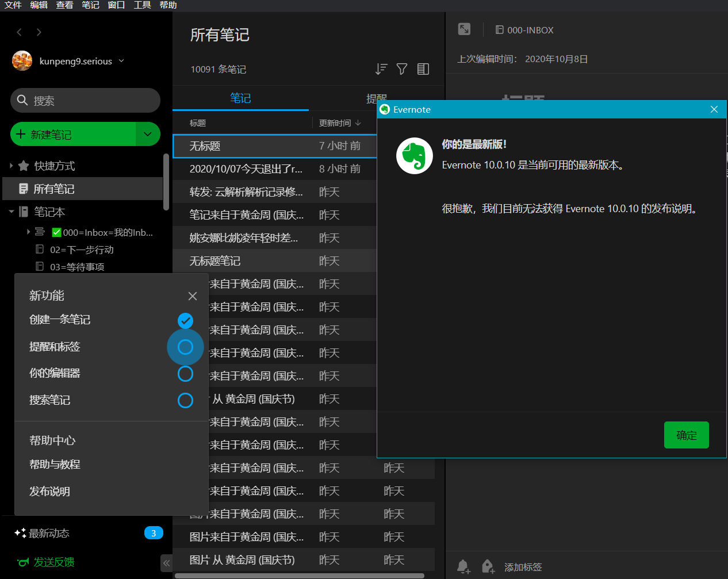This screenshot has height=579, width=728.
Task: Click the new reminder bell icon
Action: click(463, 566)
